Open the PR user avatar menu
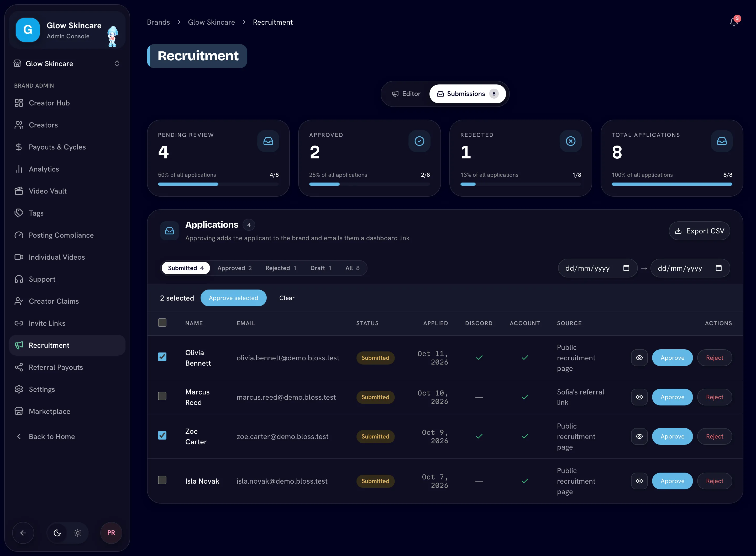 pos(111,533)
